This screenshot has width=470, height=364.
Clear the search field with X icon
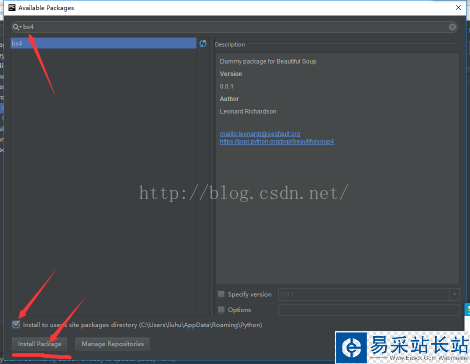coord(452,27)
